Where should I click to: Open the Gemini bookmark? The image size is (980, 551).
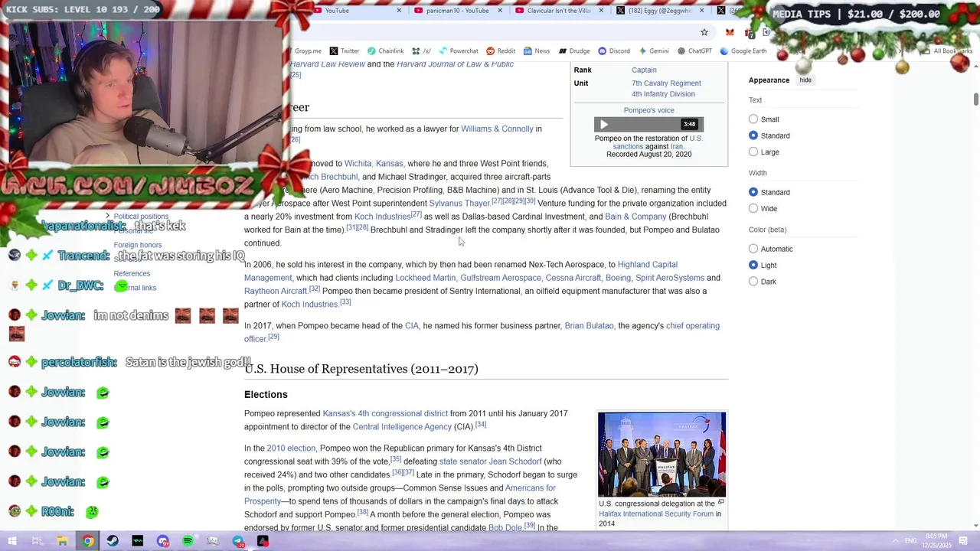pyautogui.click(x=653, y=51)
